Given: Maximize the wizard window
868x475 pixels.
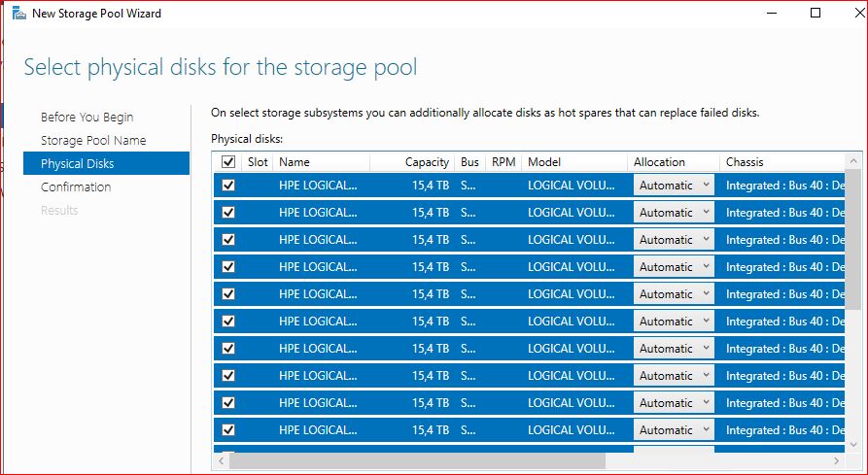Looking at the screenshot, I should [816, 14].
